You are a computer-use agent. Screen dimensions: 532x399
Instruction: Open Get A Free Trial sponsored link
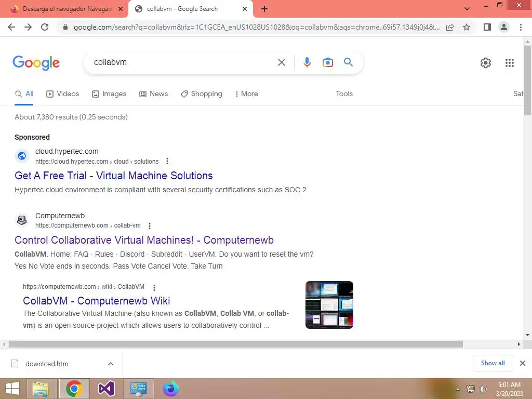click(x=114, y=176)
